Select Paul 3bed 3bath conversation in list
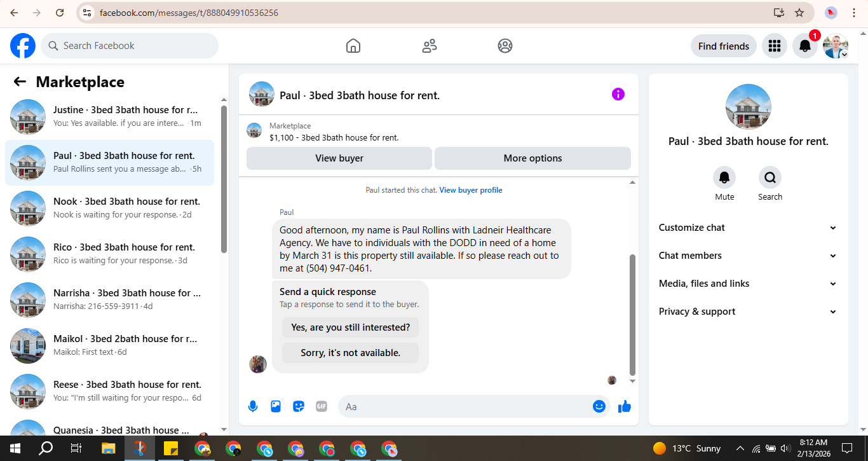Screen dimensions: 868x461 pos(109,163)
